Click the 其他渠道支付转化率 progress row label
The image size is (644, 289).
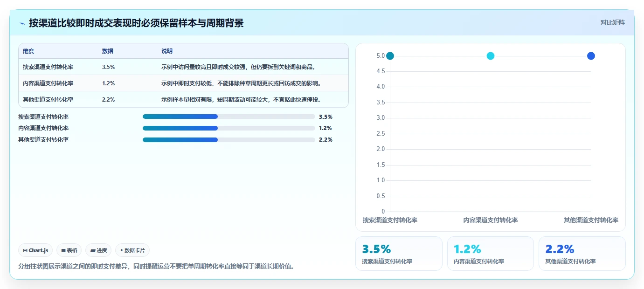point(43,140)
